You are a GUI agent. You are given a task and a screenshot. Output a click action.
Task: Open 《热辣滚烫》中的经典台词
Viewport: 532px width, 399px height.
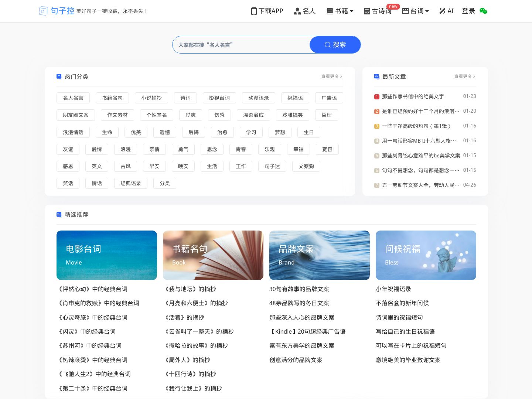[x=92, y=360]
